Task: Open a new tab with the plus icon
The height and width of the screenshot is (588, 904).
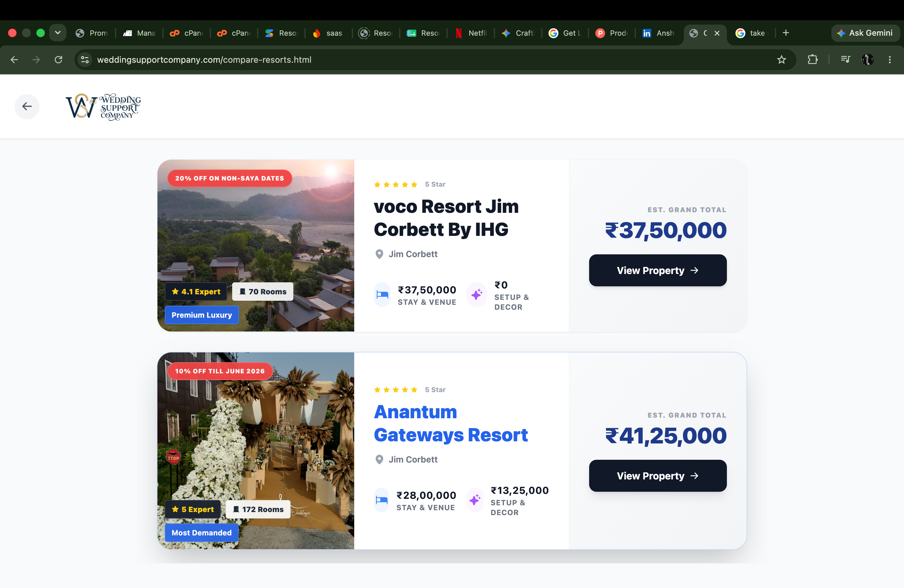Action: [x=786, y=33]
